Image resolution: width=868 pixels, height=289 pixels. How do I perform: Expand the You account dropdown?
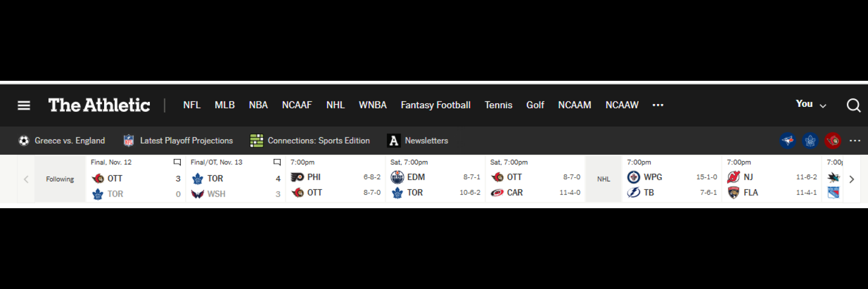811,105
